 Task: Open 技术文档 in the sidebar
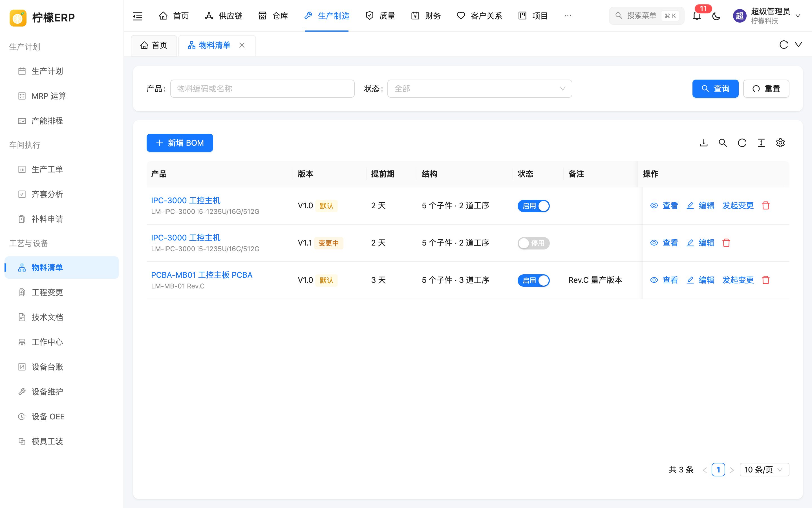62,317
